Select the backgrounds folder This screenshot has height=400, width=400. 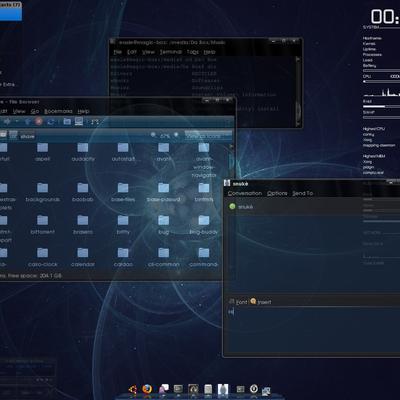[43, 193]
